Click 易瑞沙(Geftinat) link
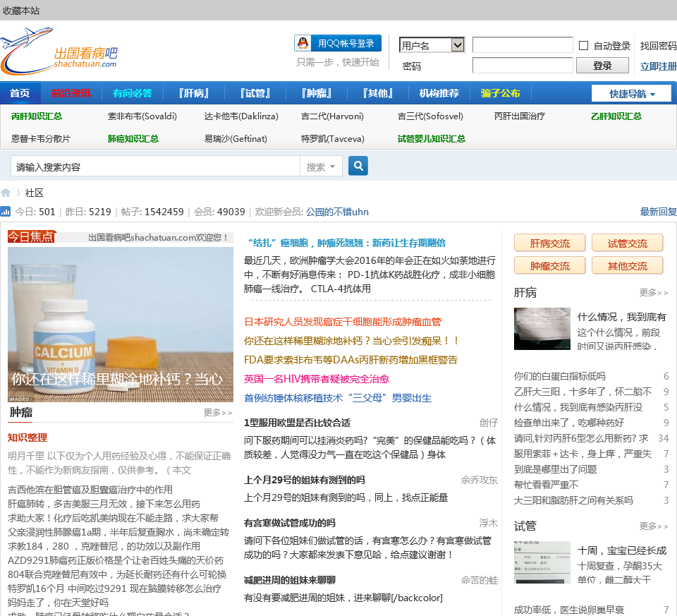 coord(236,139)
